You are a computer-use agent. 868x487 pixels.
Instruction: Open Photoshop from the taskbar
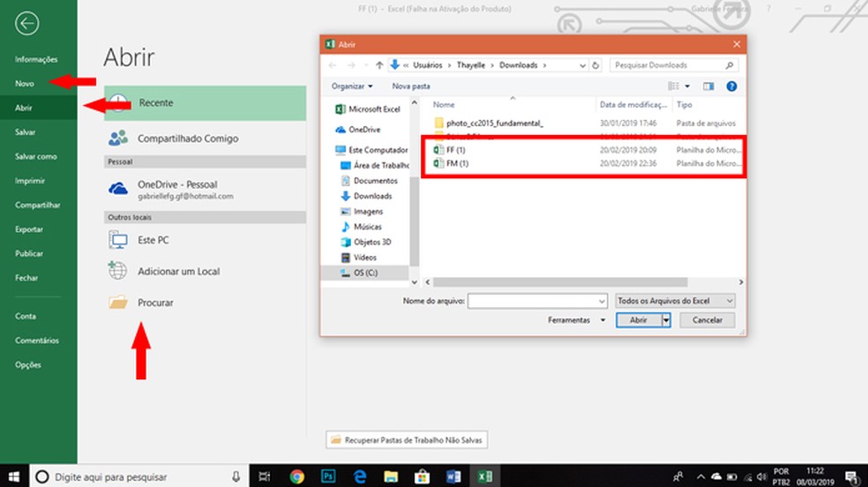point(328,476)
